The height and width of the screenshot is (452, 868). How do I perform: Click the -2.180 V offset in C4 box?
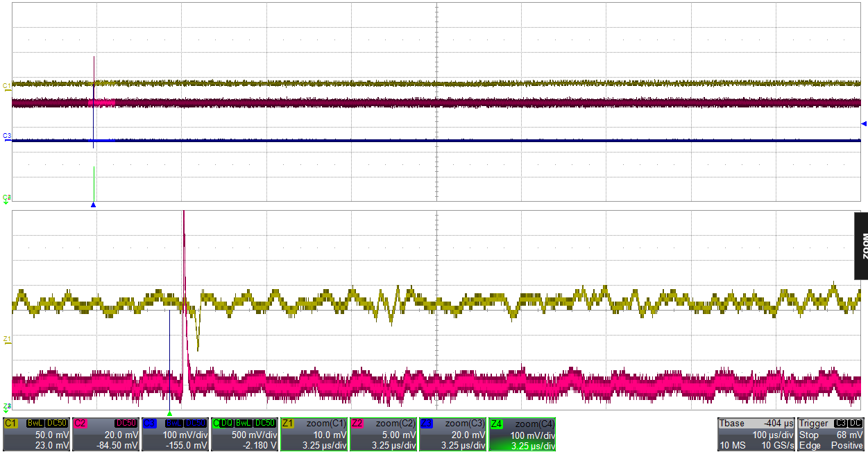coord(259,444)
